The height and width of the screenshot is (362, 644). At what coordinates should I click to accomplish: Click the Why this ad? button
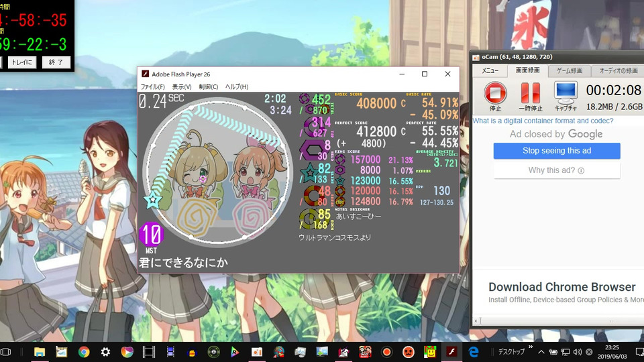[557, 170]
